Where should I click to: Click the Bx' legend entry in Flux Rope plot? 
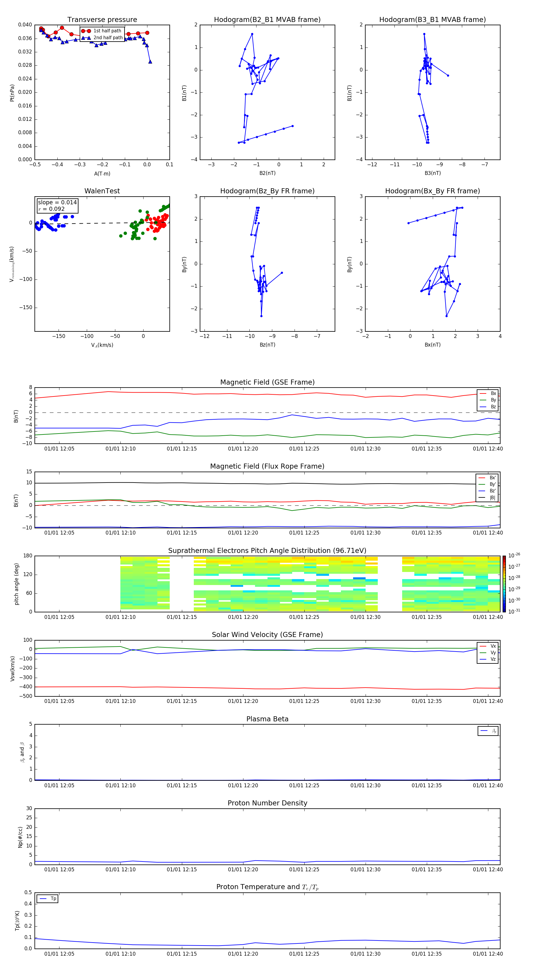(x=487, y=478)
